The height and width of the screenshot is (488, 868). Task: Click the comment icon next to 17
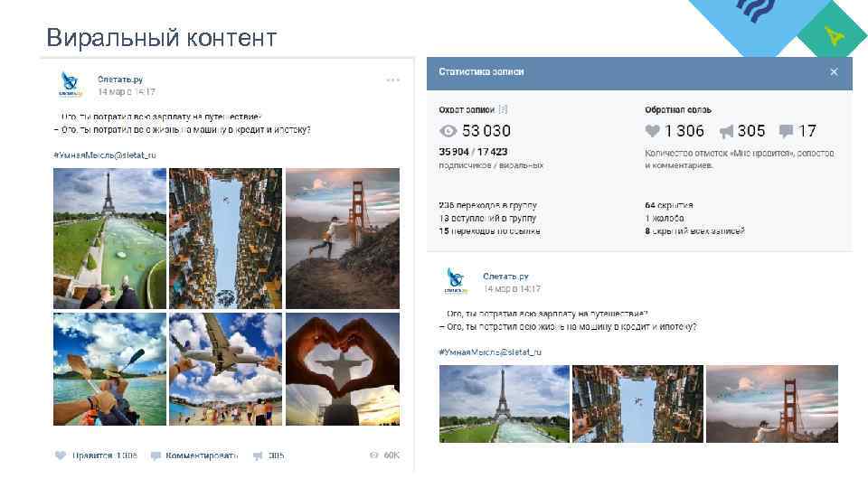pyautogui.click(x=786, y=131)
